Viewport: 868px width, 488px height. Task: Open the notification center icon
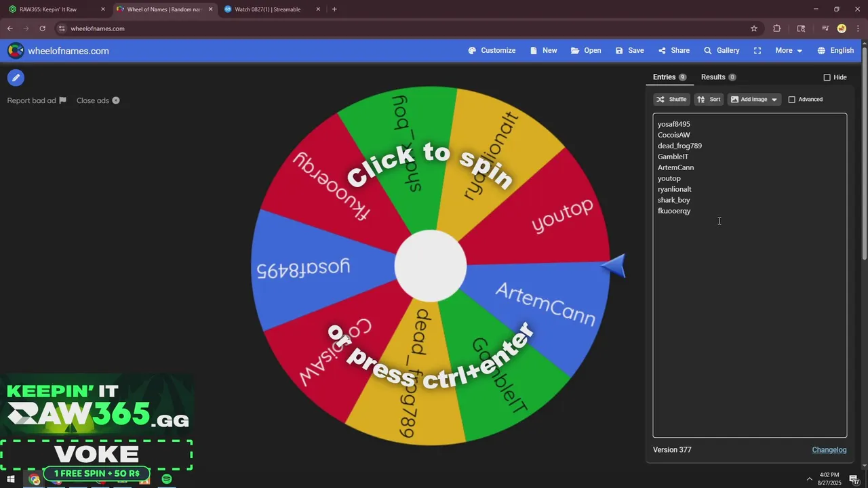click(x=854, y=479)
